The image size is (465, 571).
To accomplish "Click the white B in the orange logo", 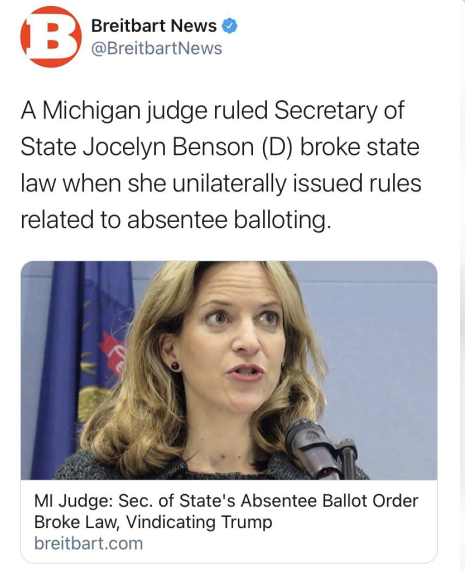I will click(x=49, y=36).
